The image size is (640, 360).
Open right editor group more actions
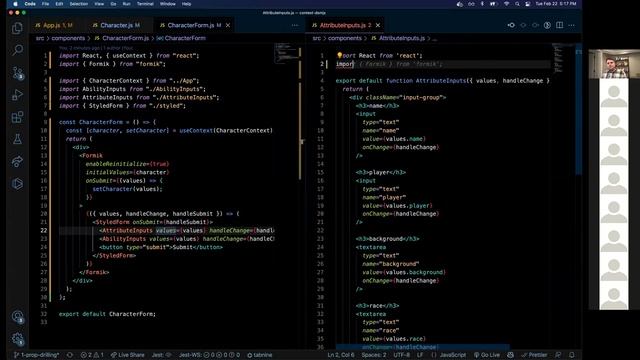click(571, 25)
